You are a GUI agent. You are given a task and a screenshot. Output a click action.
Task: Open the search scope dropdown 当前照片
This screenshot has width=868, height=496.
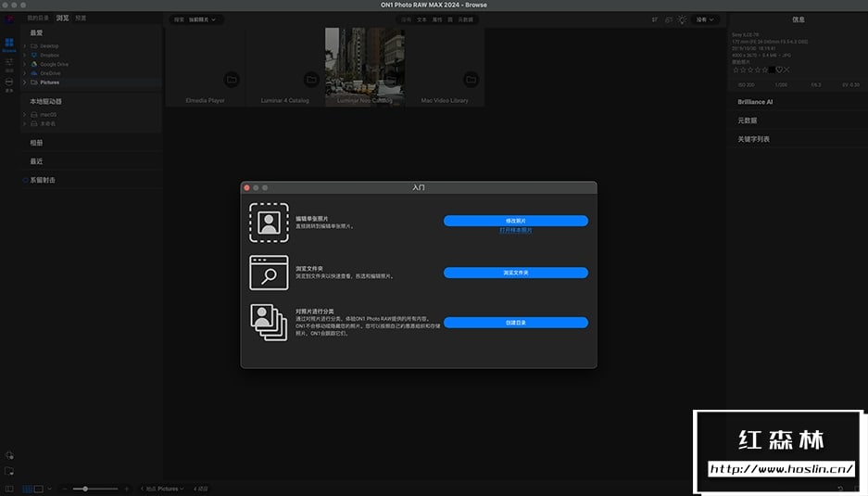[x=202, y=19]
